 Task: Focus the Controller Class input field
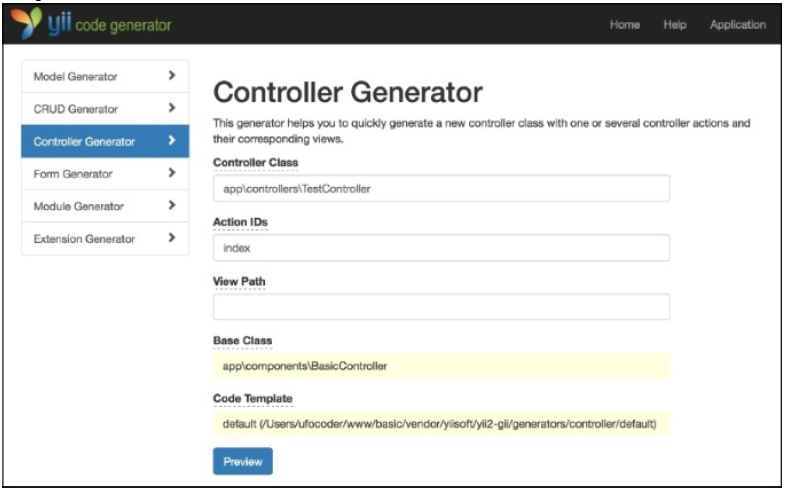click(x=441, y=188)
